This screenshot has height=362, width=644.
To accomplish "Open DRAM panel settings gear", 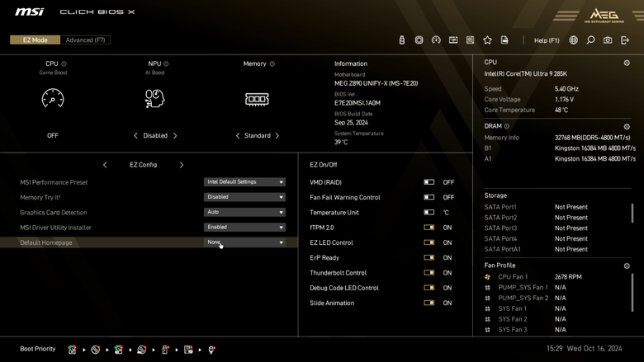I will pos(627,127).
